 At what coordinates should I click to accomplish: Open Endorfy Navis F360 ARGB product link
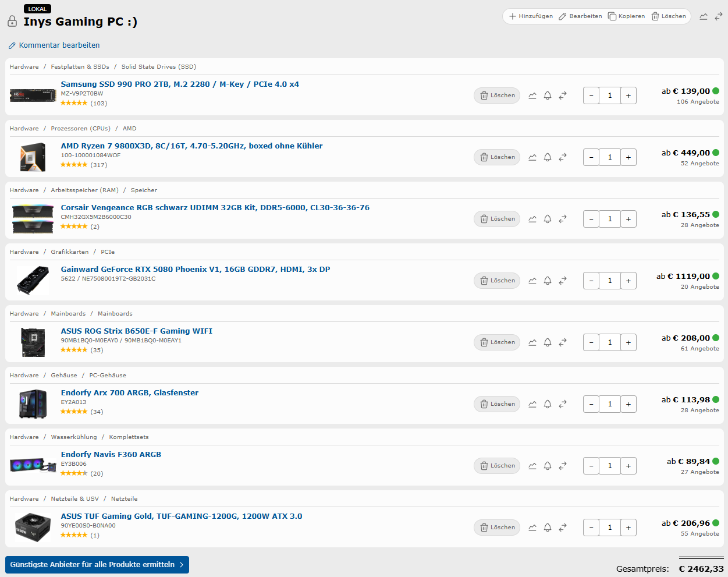click(111, 455)
